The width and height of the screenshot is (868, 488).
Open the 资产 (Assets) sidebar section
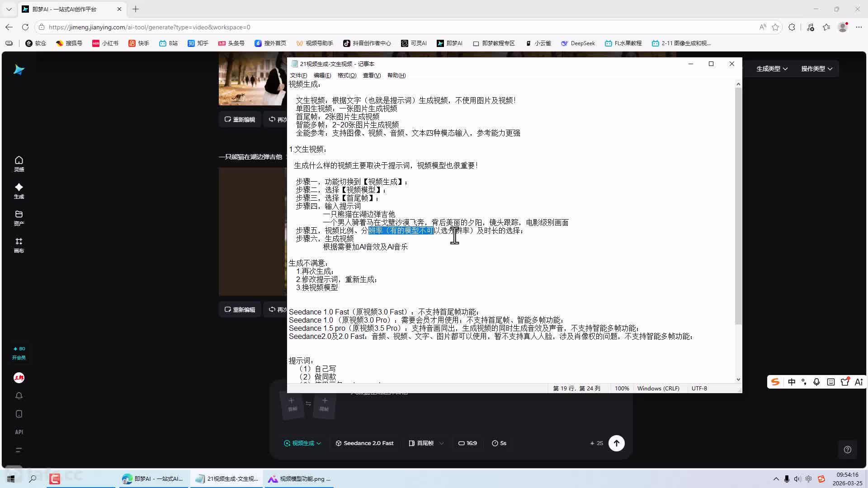point(19,218)
